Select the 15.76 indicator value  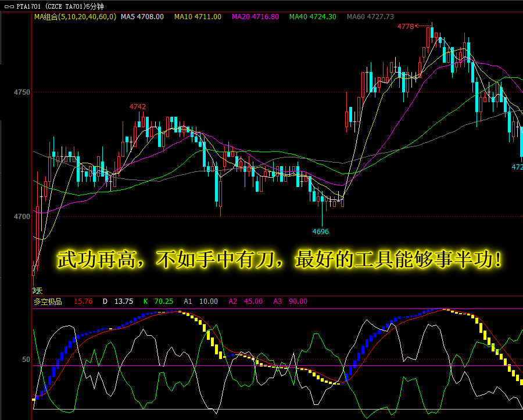pyautogui.click(x=83, y=301)
